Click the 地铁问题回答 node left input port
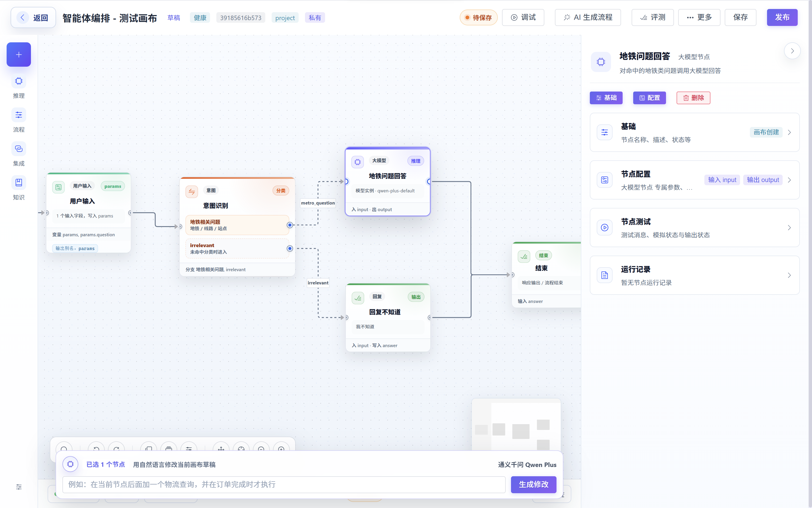The image size is (812, 508). click(346, 182)
